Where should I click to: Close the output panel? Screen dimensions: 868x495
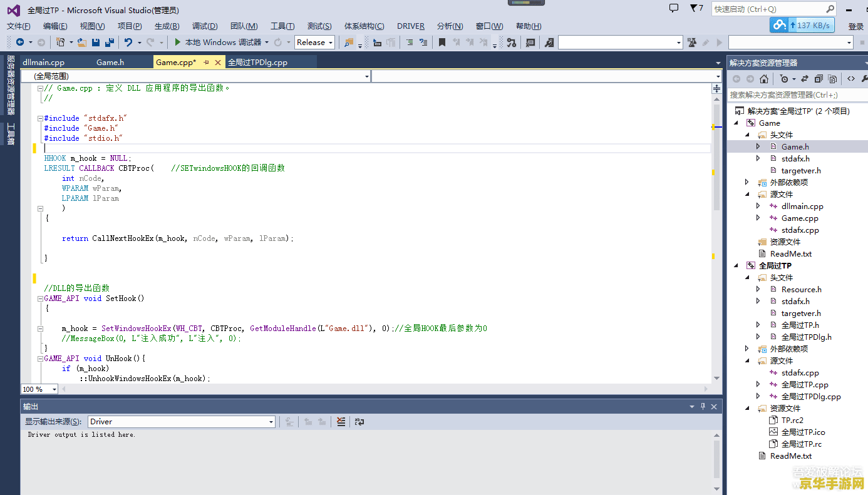[x=714, y=407]
